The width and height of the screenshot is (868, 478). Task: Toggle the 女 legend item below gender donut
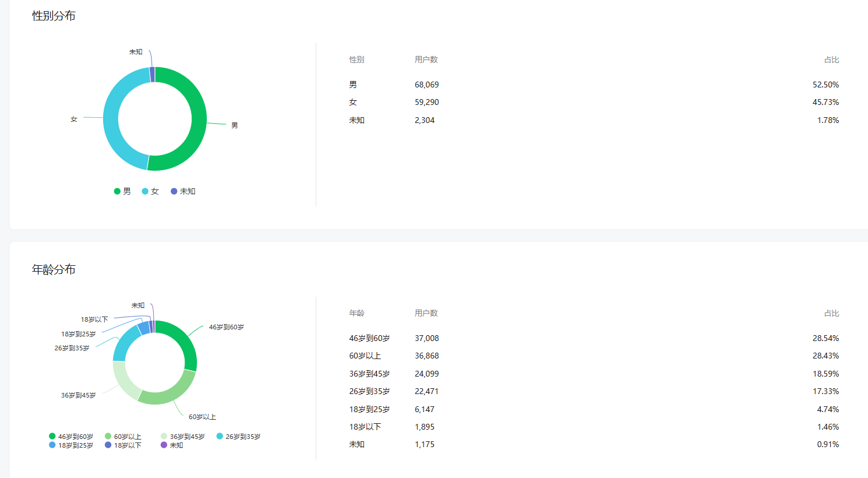(150, 191)
